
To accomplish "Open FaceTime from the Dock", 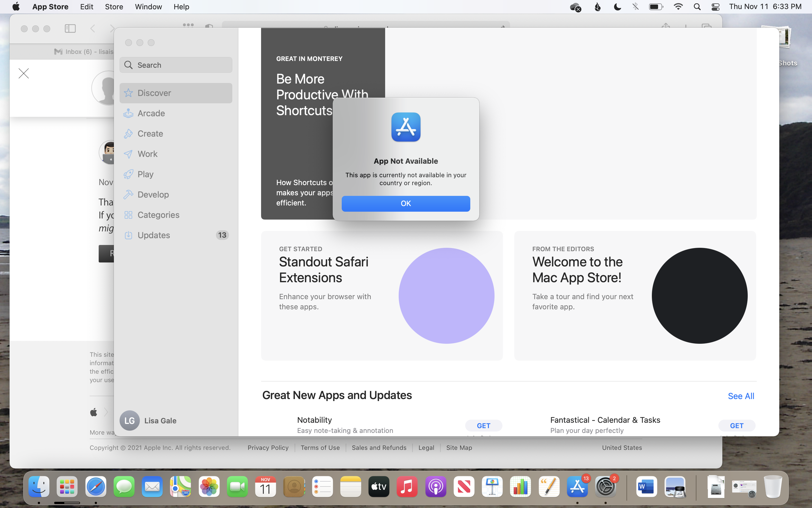I will (x=237, y=487).
